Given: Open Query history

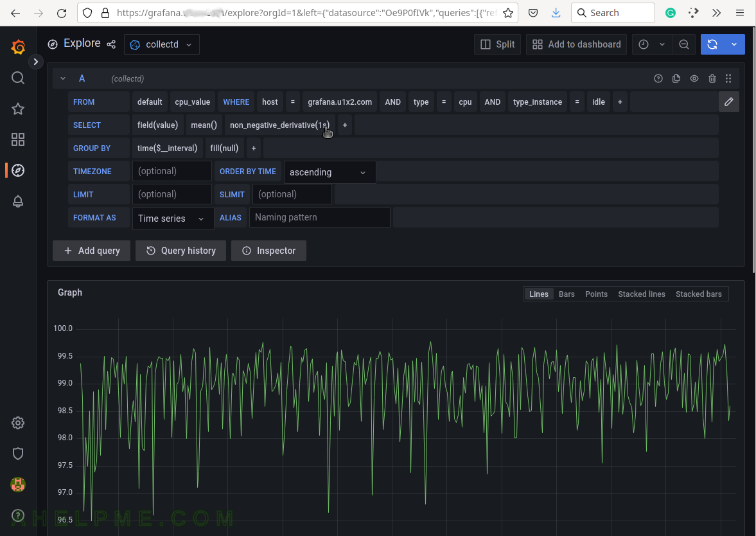Looking at the screenshot, I should 180,251.
